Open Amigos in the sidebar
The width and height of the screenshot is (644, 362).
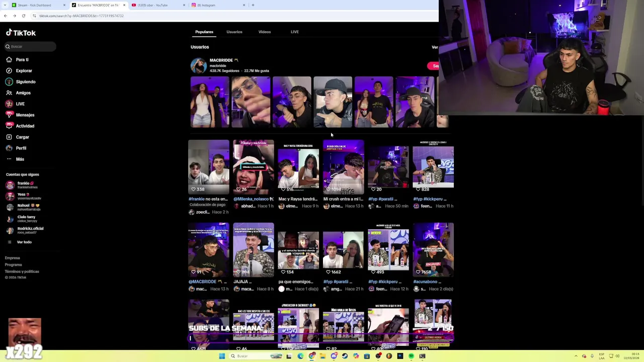point(18,93)
